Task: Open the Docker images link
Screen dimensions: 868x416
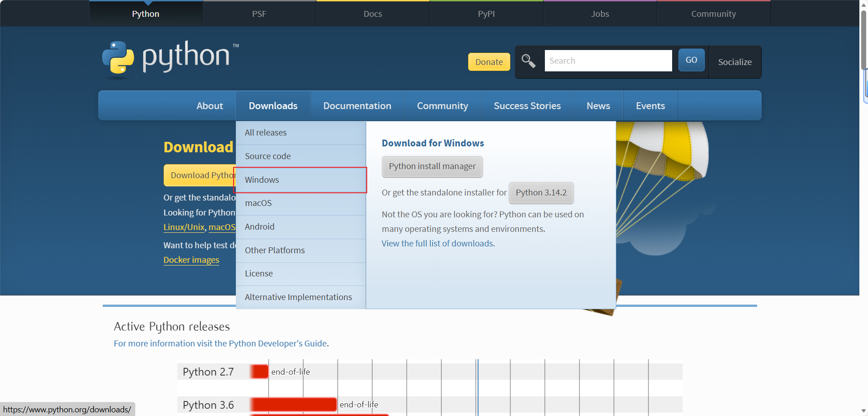Action: (x=191, y=260)
